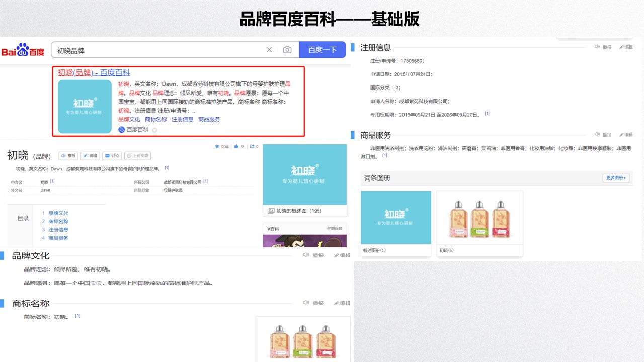This screenshot has width=644, height=362.
Task: Open 注册信息 sublink under the search result
Action: [x=183, y=119]
